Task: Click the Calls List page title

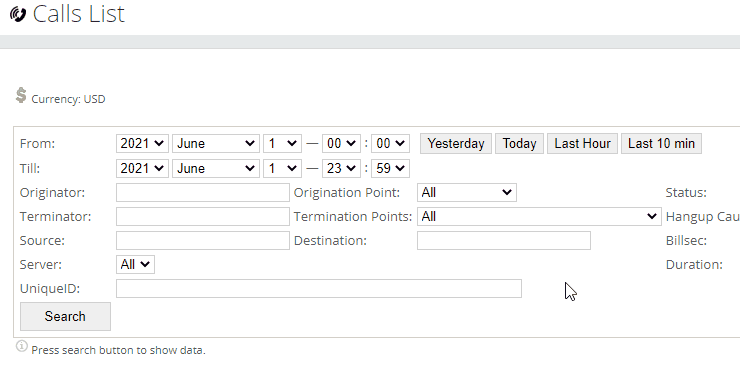Action: [78, 14]
